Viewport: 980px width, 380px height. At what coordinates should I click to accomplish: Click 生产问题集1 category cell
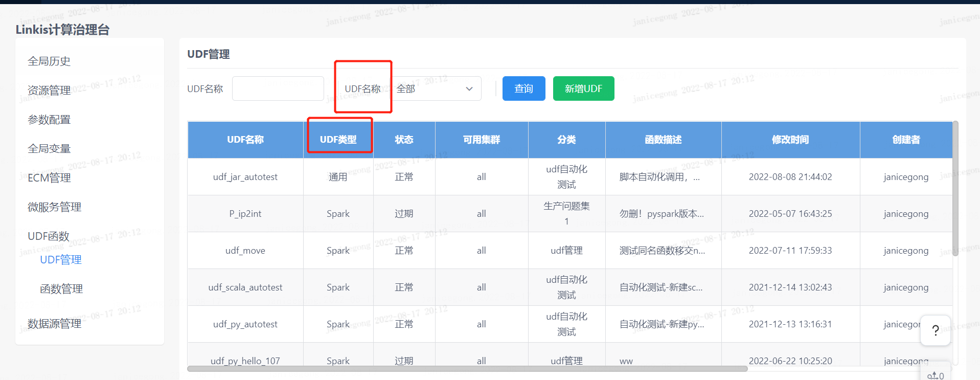pos(566,214)
